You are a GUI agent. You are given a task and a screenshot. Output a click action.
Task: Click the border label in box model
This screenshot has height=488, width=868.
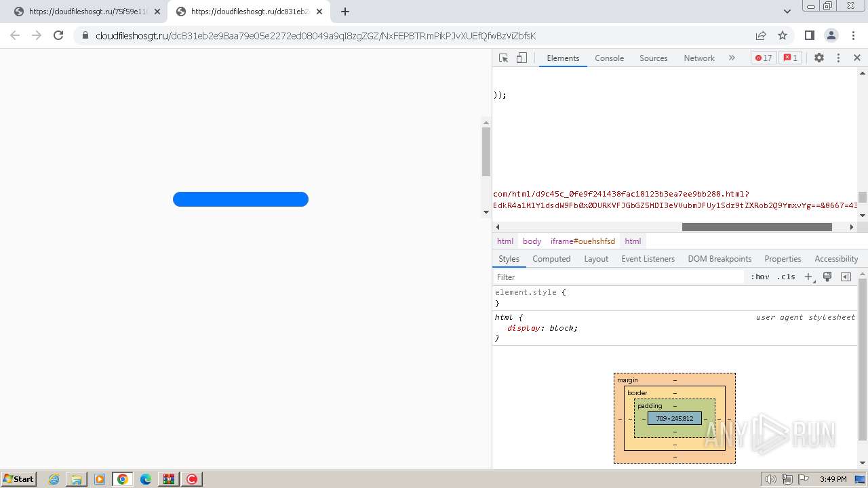[x=637, y=393]
